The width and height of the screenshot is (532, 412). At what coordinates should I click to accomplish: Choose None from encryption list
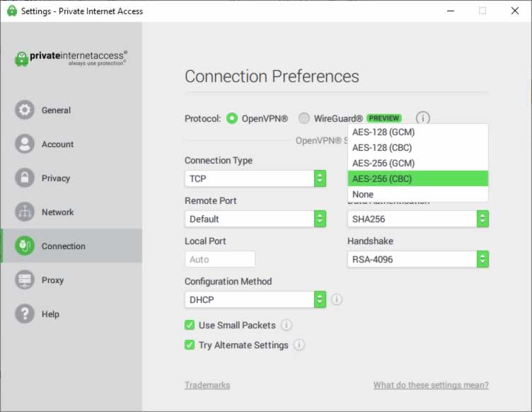pos(418,194)
